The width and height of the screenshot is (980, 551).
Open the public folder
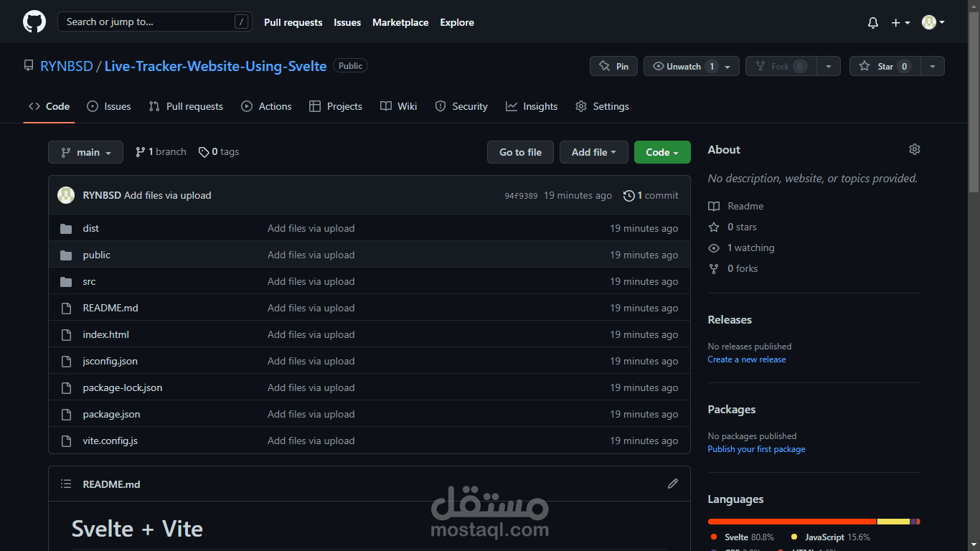[97, 255]
